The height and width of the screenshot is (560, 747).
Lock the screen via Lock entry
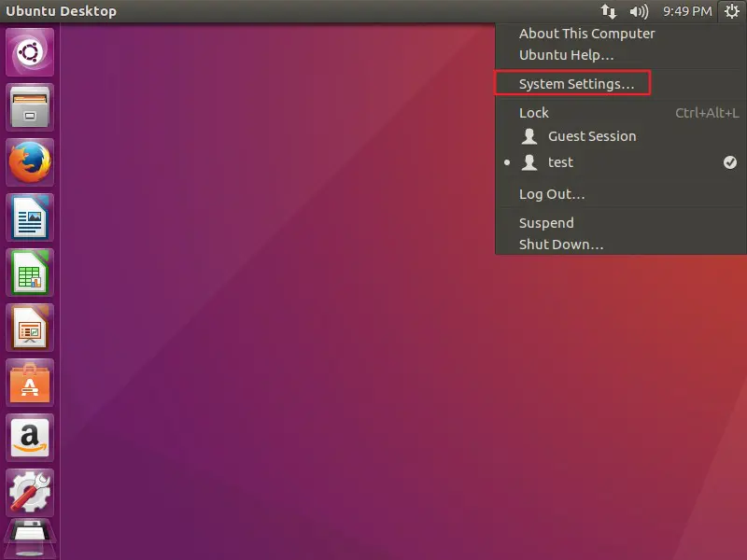(621, 113)
